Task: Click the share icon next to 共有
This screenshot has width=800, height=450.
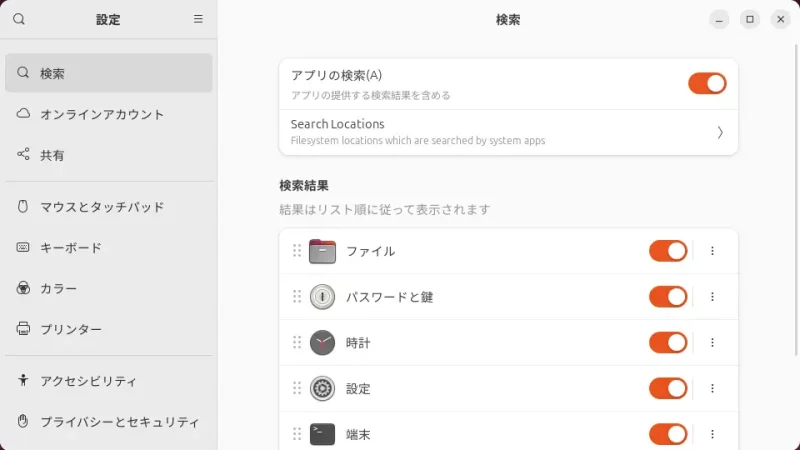Action: tap(23, 154)
